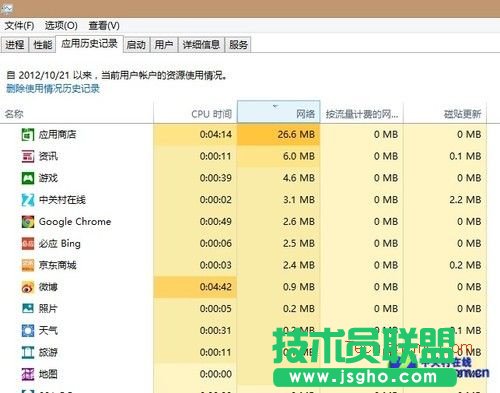
Task: Click 删除使用情况历史记录 link
Action: 53,89
